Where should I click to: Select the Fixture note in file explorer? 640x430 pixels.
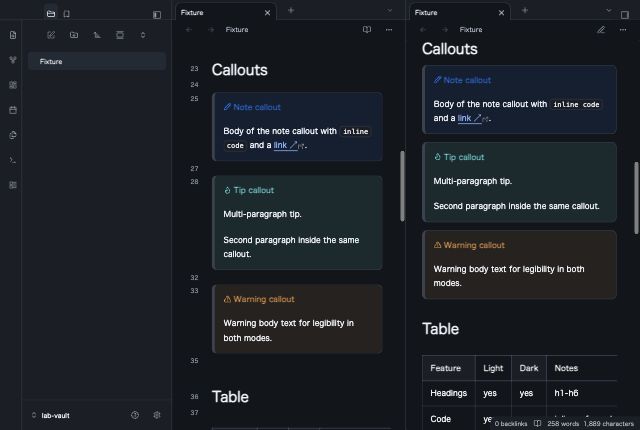pos(97,61)
